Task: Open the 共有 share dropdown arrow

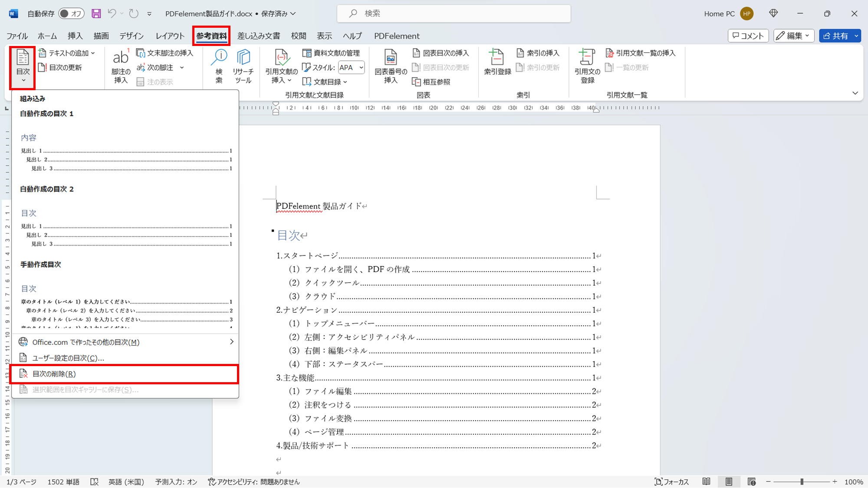Action: 856,36
